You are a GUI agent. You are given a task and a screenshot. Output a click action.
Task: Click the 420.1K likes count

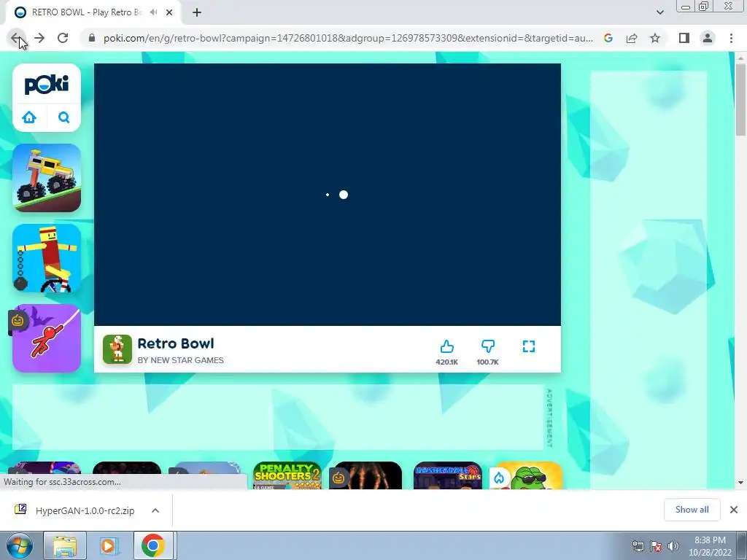(x=447, y=362)
